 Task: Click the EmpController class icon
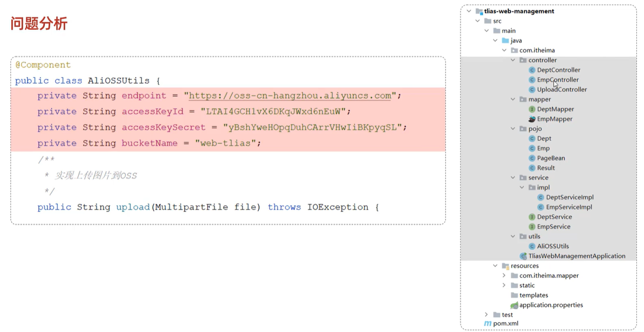(532, 80)
